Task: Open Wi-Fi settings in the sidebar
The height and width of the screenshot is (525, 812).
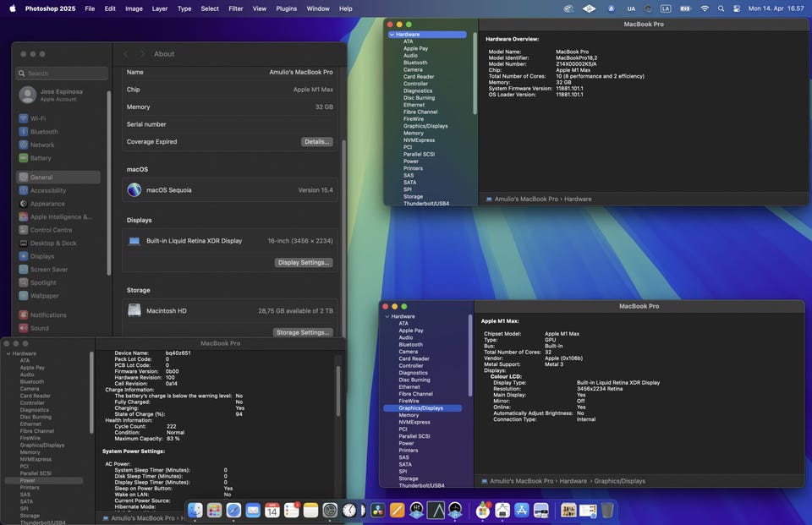Action: [x=38, y=118]
